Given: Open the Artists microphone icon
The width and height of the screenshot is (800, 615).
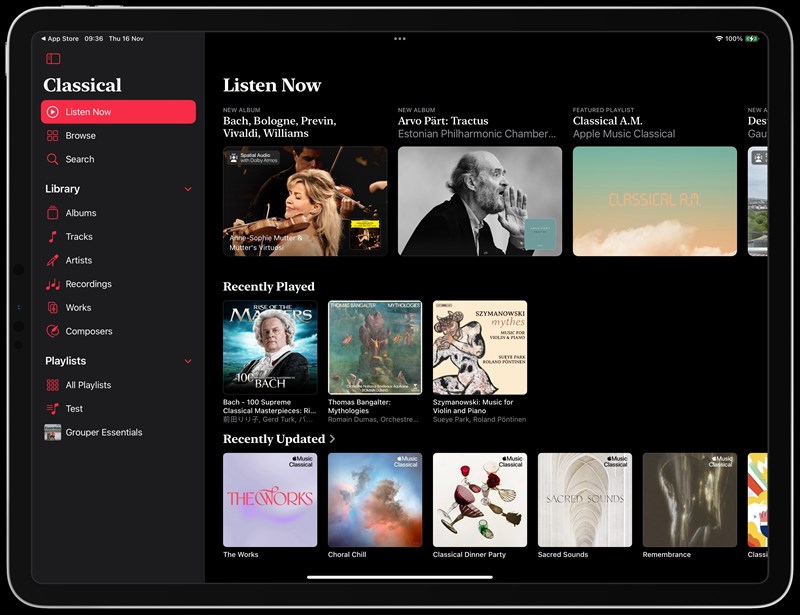Looking at the screenshot, I should pyautogui.click(x=53, y=260).
